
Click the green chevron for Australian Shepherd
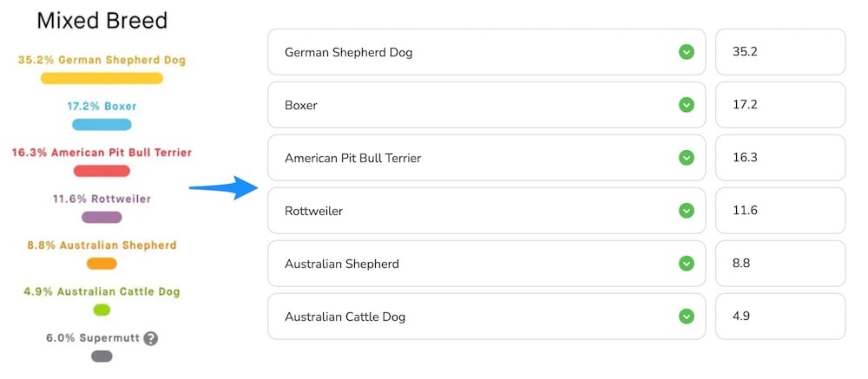coord(687,264)
